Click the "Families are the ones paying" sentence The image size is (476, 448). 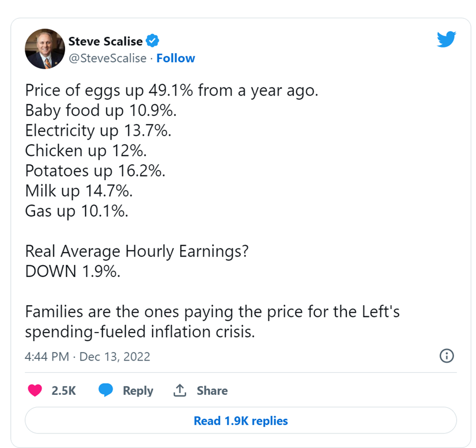pos(212,312)
